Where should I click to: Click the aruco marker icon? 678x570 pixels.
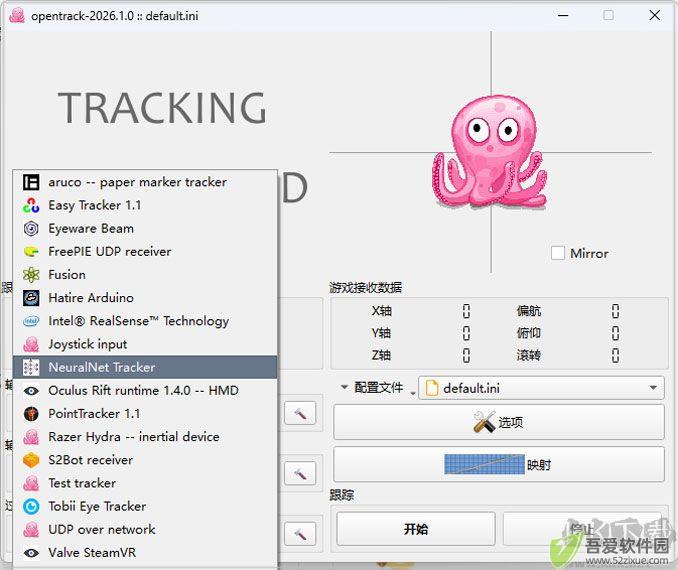(31, 182)
